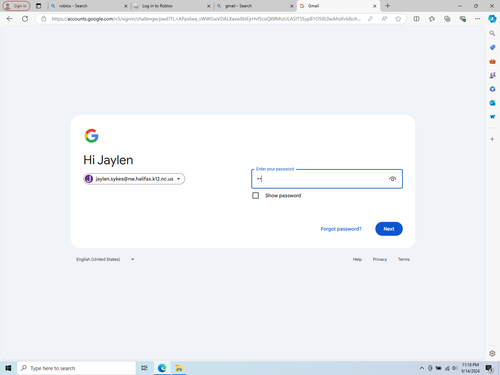Open the Help link
500x375 pixels.
[357, 259]
